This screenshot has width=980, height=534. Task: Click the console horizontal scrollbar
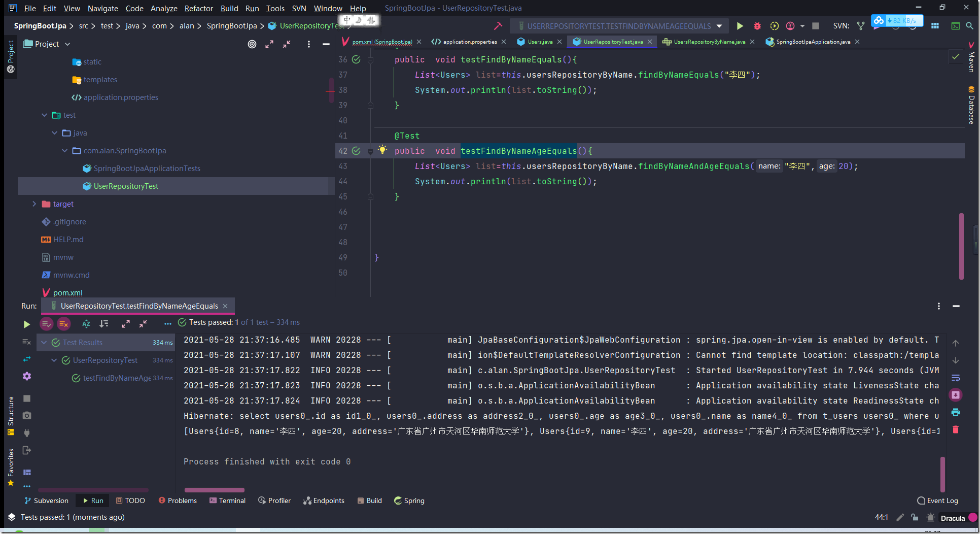point(215,490)
